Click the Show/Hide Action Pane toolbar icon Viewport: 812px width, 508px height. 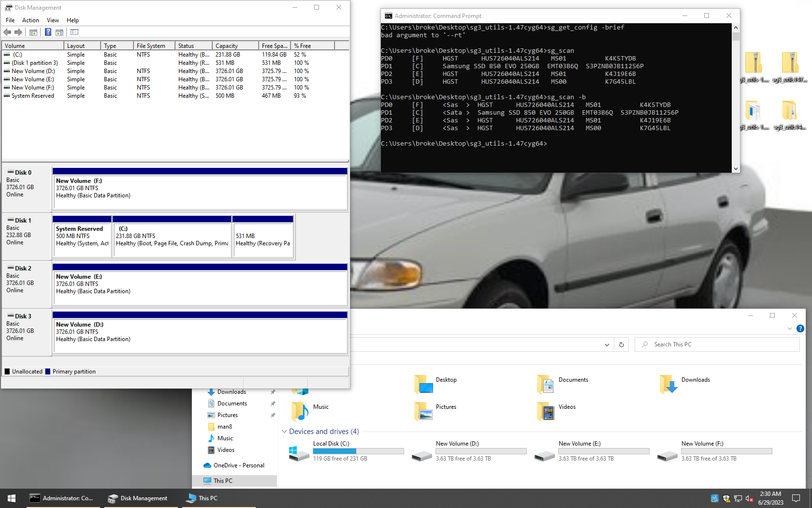coord(59,32)
